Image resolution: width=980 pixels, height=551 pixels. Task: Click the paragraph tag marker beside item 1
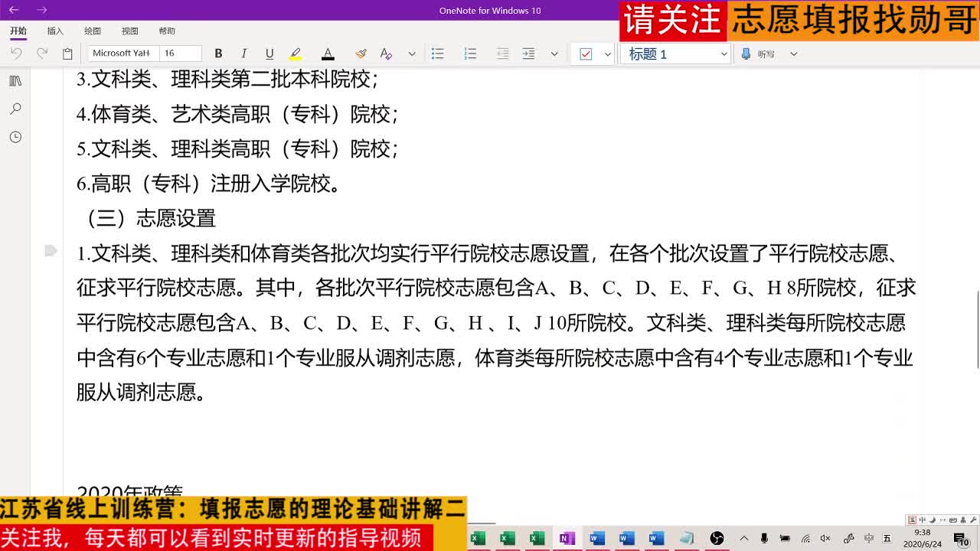51,250
